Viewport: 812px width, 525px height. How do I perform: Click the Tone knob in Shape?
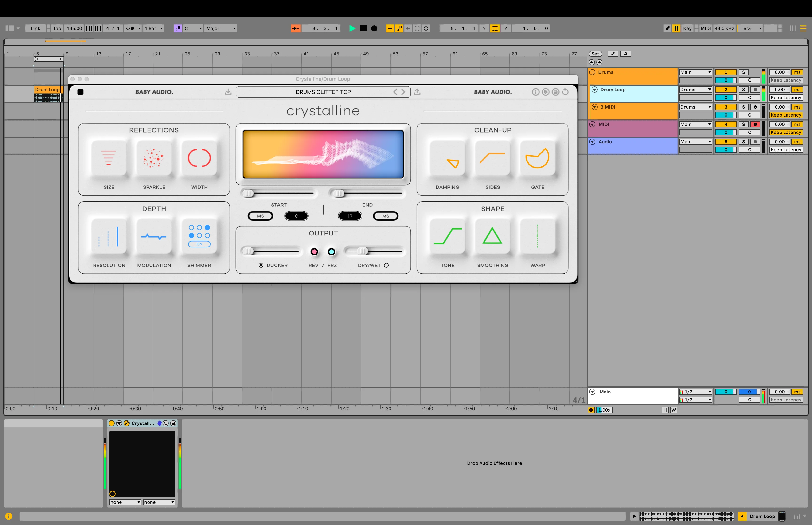[447, 236]
